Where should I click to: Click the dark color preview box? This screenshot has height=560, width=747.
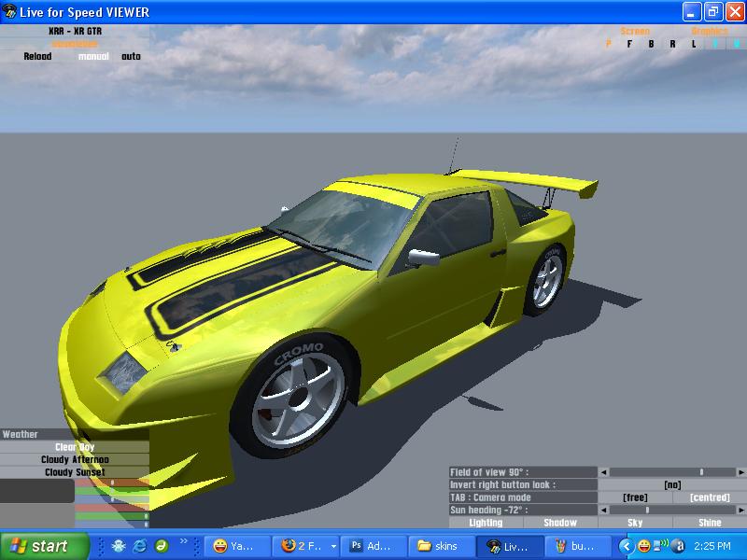click(37, 491)
